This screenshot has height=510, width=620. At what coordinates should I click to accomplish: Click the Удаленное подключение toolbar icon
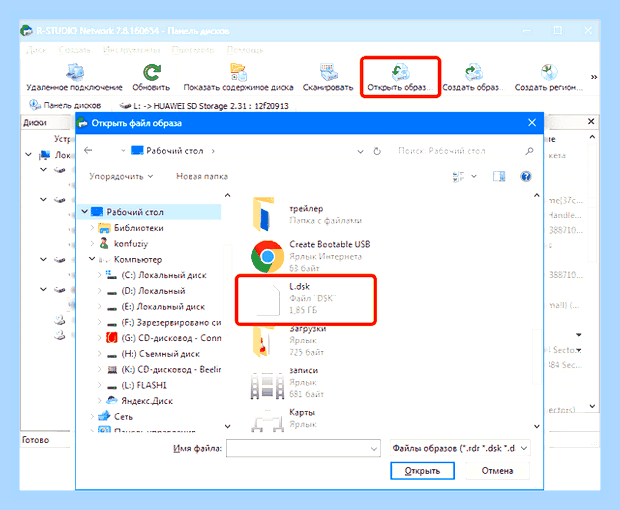click(74, 72)
